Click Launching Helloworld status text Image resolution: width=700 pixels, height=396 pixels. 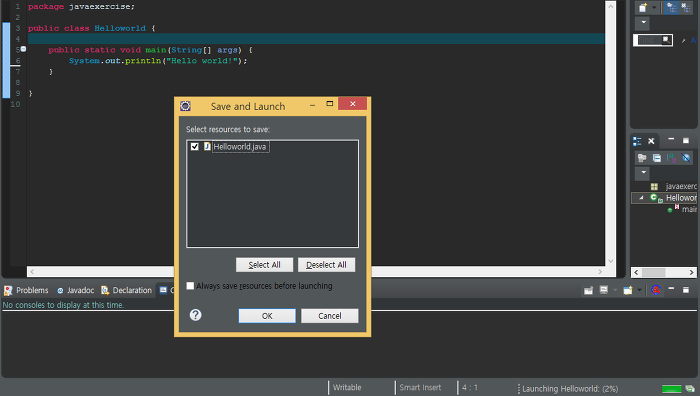570,389
